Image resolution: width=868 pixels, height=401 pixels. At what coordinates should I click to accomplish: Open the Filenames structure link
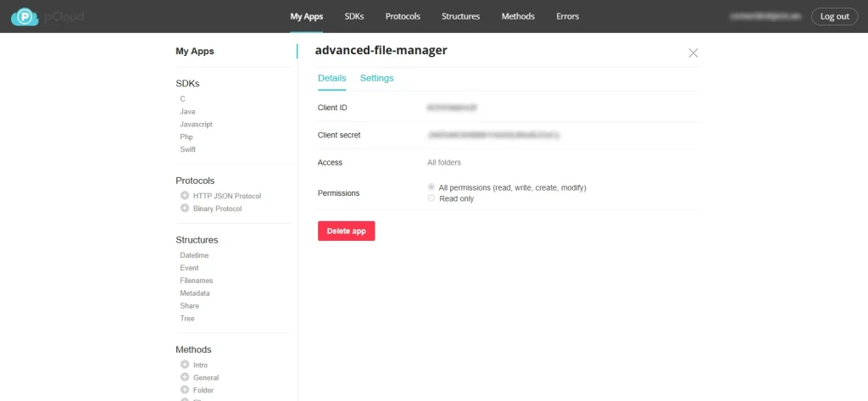tap(197, 281)
